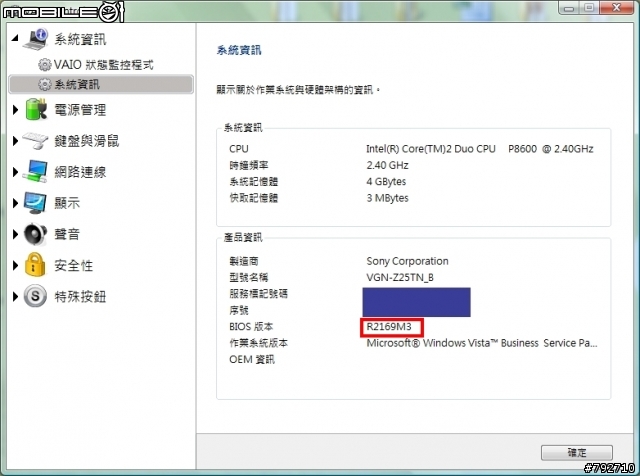Click the 製造商 label

tap(244, 261)
